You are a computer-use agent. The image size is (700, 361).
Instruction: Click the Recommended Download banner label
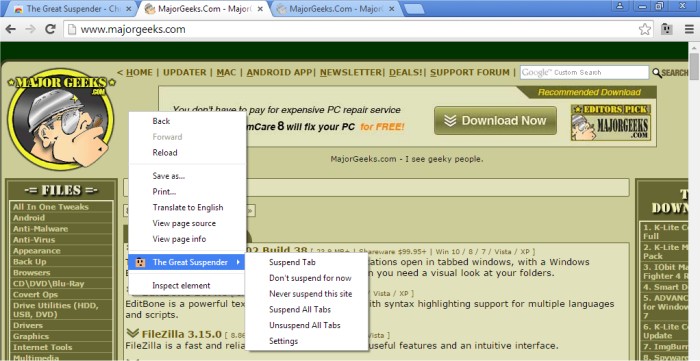589,92
